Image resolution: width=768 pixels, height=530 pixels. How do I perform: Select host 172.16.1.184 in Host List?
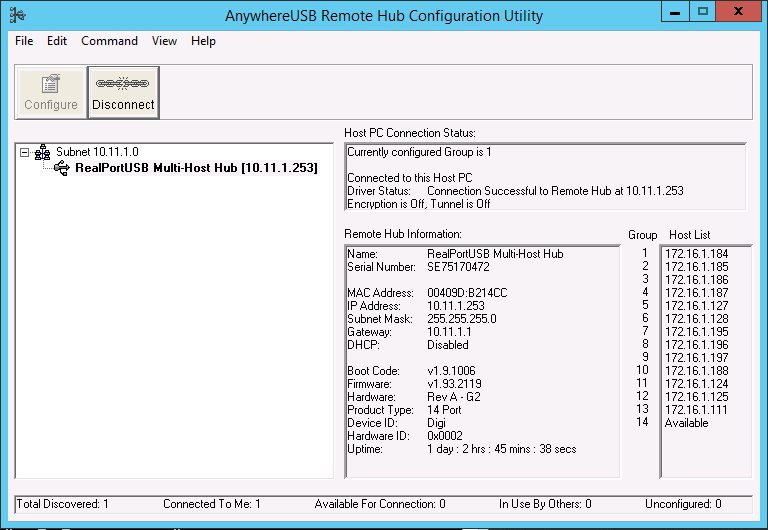pyautogui.click(x=696, y=254)
